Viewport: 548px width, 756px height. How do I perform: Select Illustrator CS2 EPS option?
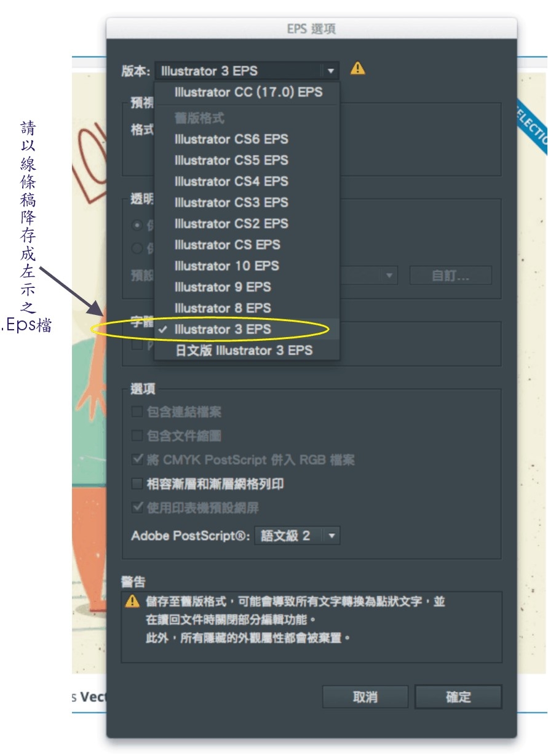[x=231, y=223]
